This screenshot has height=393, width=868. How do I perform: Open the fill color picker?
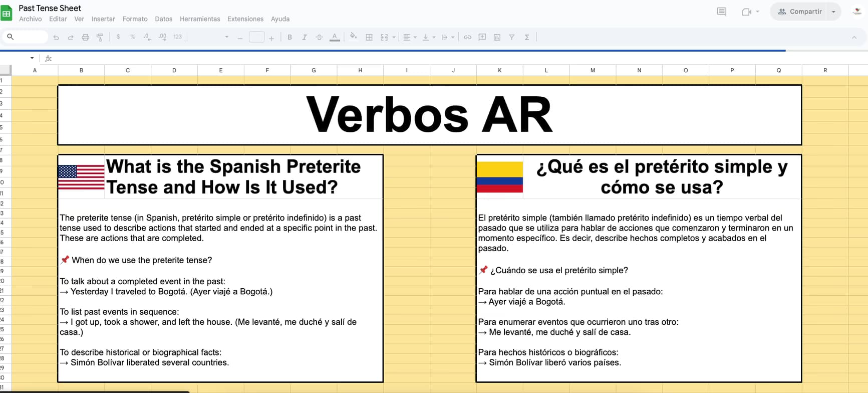(x=353, y=37)
